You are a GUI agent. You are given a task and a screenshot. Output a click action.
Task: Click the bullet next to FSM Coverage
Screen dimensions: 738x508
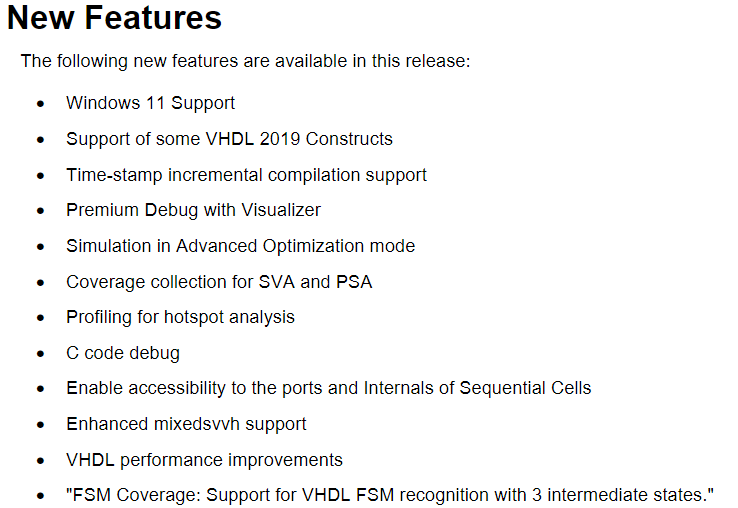[x=40, y=496]
